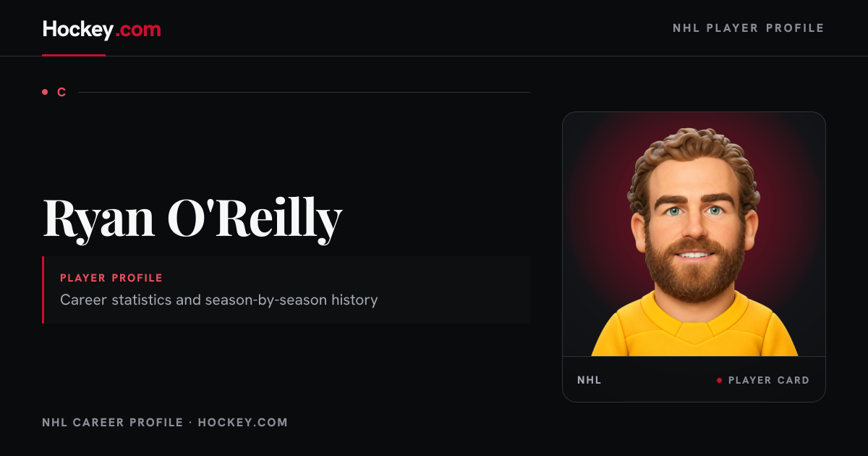
Task: Click the red underline beneath the logo
Action: pyautogui.click(x=74, y=55)
